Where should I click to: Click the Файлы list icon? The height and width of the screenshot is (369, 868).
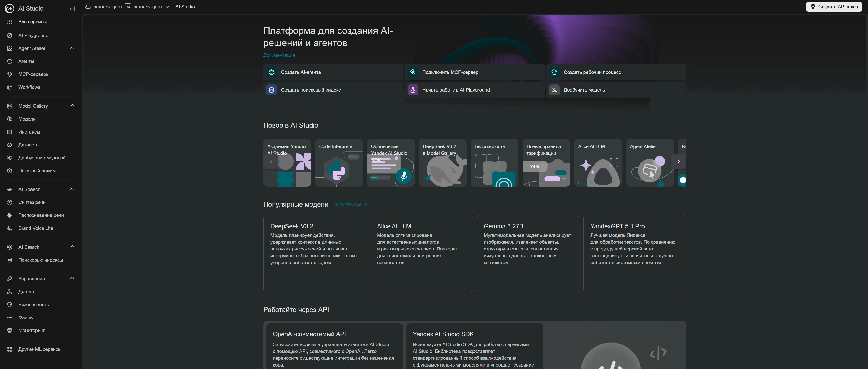[x=10, y=317]
